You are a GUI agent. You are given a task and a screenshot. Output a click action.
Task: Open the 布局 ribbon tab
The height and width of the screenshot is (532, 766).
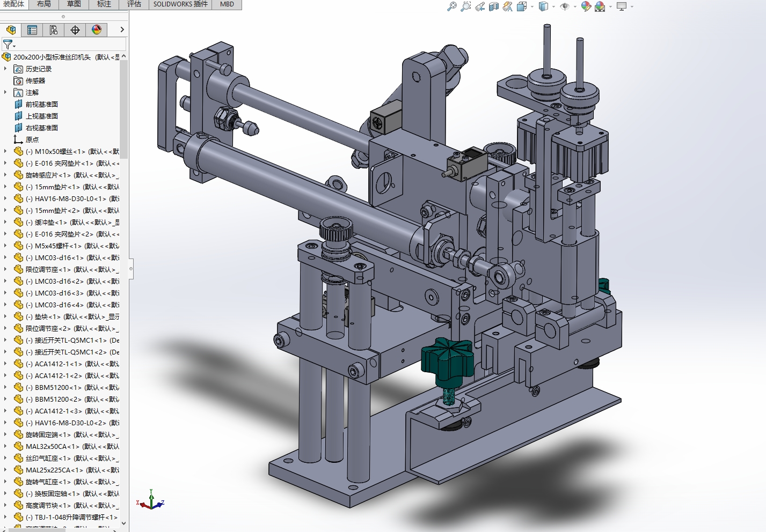pos(44,4)
